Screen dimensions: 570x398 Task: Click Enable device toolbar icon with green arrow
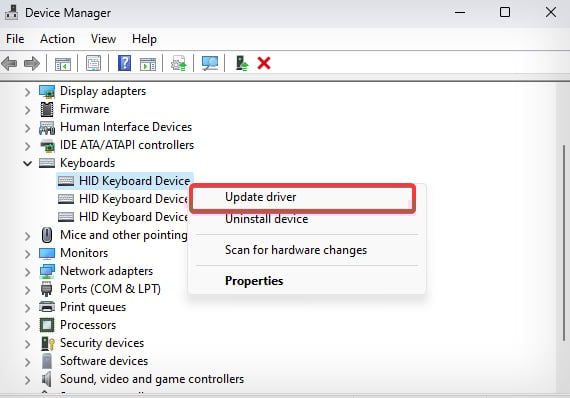tap(242, 63)
